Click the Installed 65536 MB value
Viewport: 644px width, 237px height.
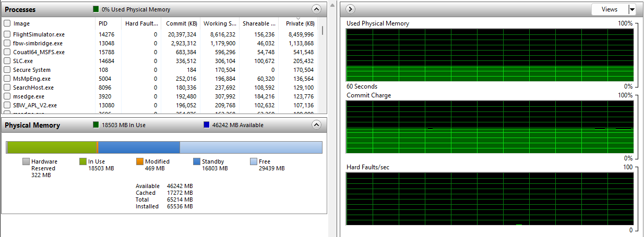tap(180, 206)
